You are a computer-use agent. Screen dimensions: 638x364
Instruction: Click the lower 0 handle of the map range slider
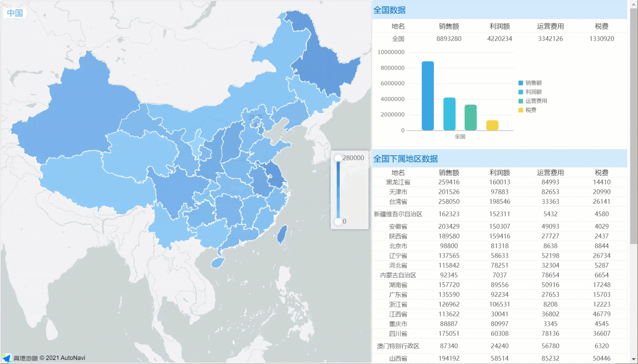(x=338, y=222)
